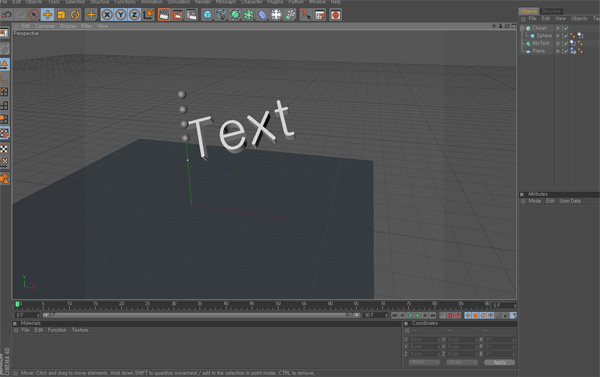Click the Plane's blue material tag
The height and width of the screenshot is (377, 600).
[573, 51]
